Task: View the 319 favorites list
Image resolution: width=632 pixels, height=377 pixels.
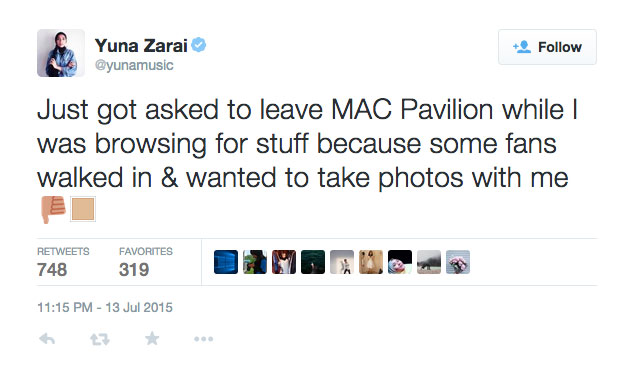Action: 146,262
